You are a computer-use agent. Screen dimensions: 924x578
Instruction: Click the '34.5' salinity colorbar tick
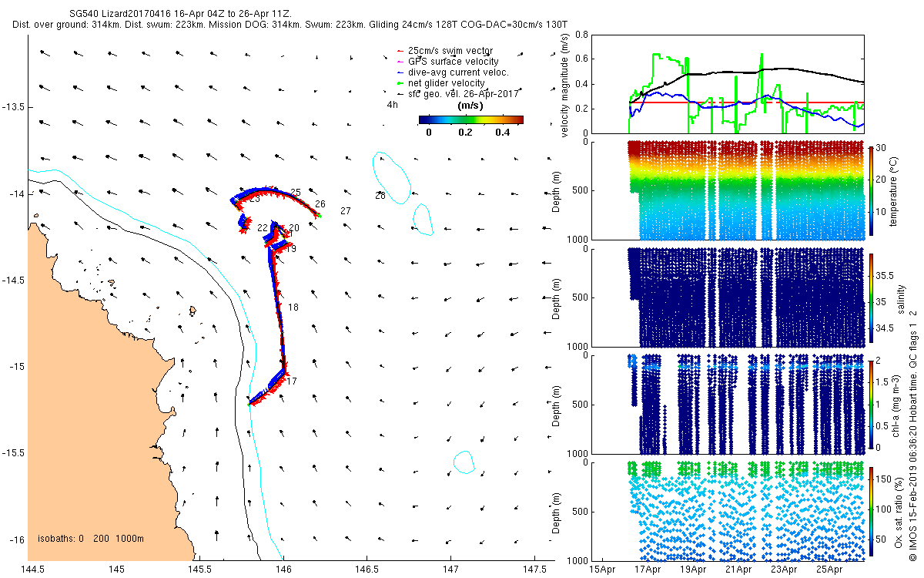[x=885, y=328]
